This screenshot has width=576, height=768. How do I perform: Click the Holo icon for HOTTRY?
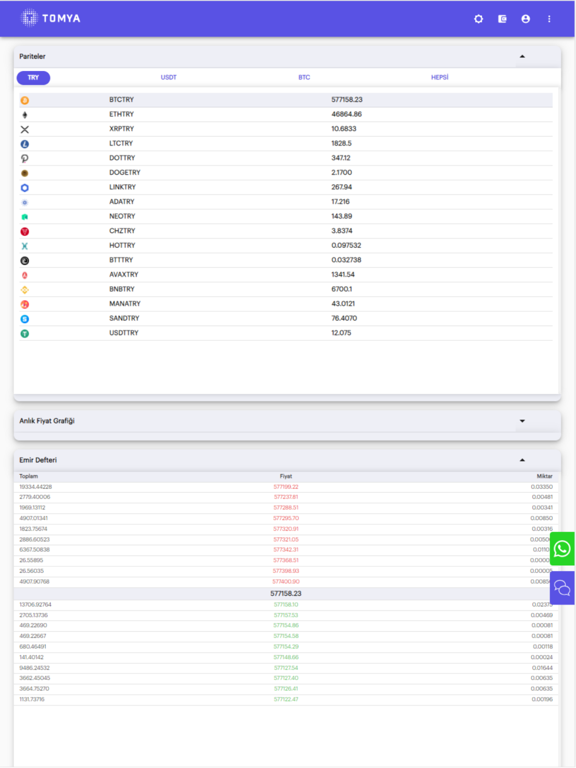[24, 246]
